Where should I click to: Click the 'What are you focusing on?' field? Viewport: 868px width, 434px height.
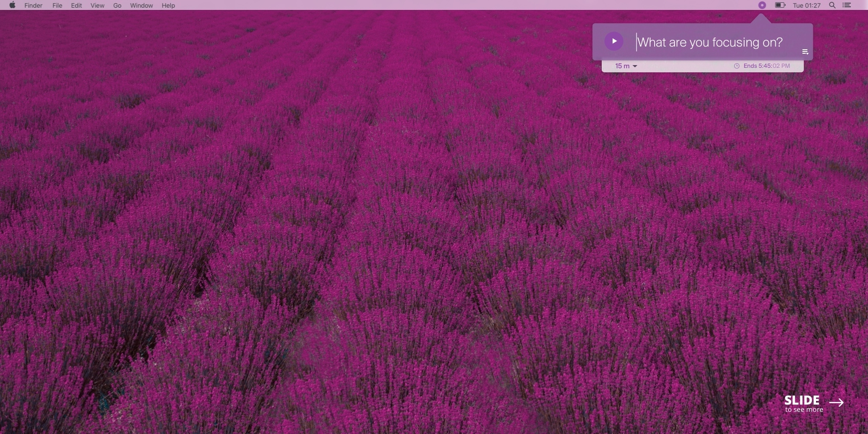coord(710,42)
